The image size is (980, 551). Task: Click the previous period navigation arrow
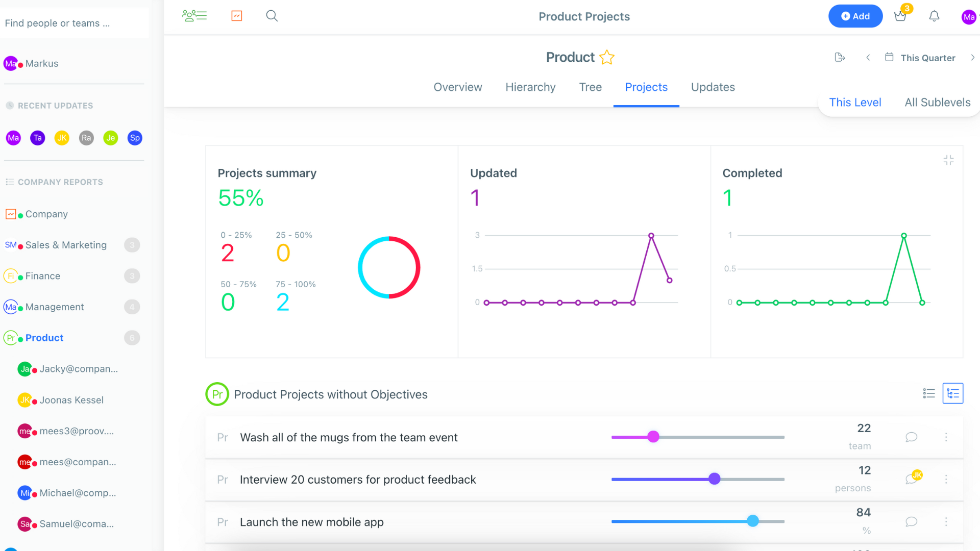tap(868, 57)
